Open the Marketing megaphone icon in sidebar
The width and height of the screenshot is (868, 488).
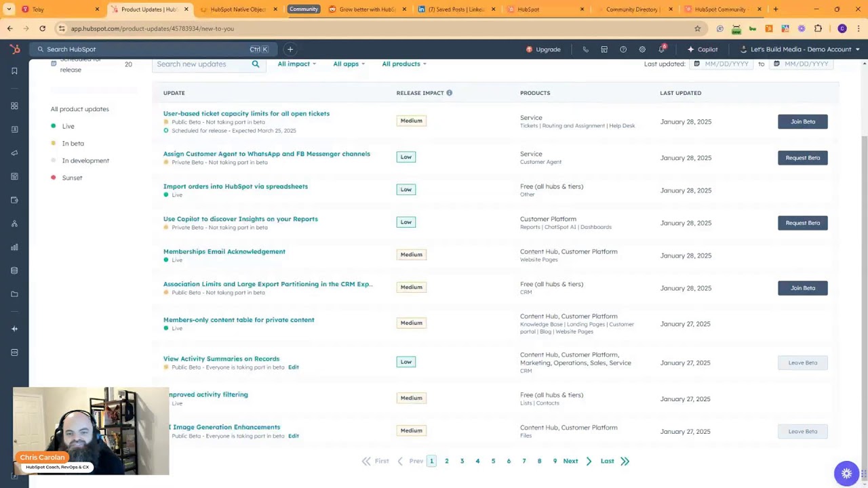14,153
